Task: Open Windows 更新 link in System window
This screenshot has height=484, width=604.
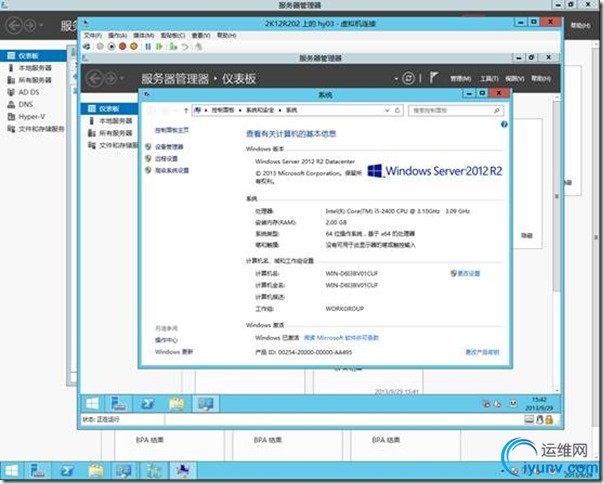Action: click(174, 352)
